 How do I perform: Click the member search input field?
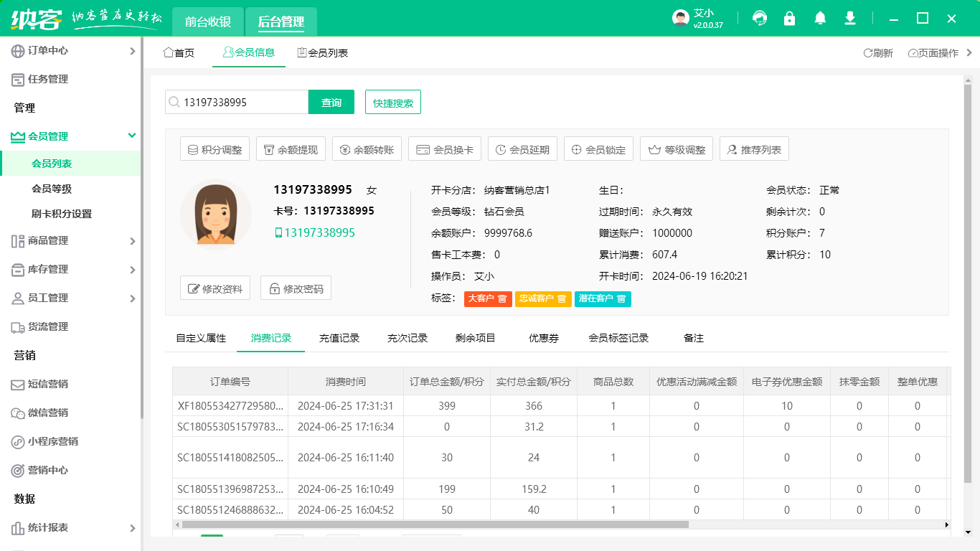[242, 103]
